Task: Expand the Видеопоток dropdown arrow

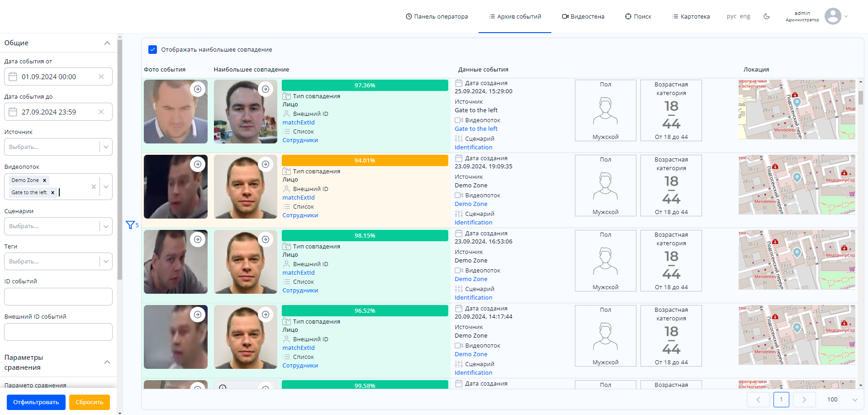Action: pyautogui.click(x=106, y=186)
